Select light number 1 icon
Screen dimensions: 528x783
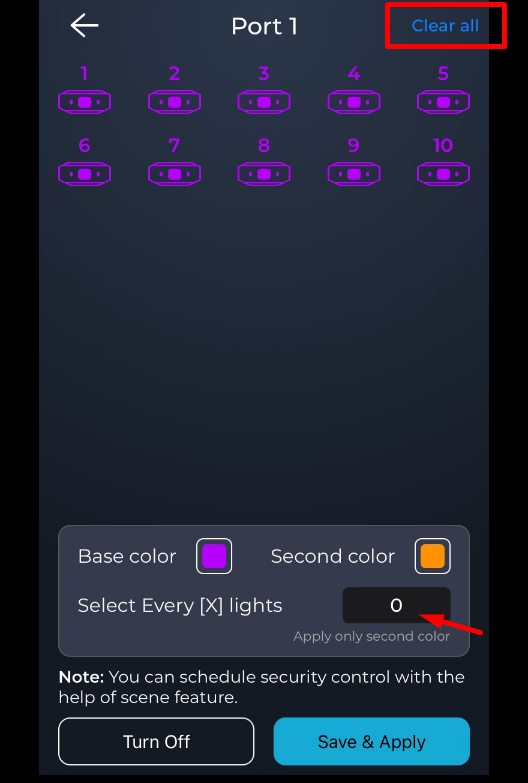(x=84, y=102)
